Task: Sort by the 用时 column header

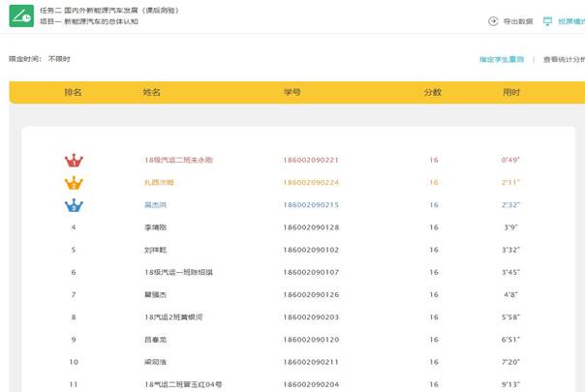Action: click(511, 93)
